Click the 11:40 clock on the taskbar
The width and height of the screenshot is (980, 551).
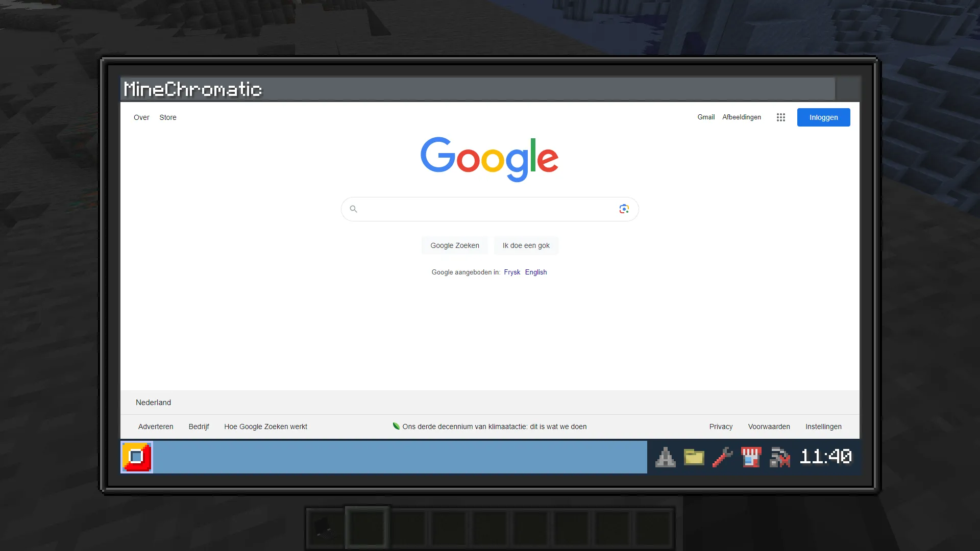[825, 457]
